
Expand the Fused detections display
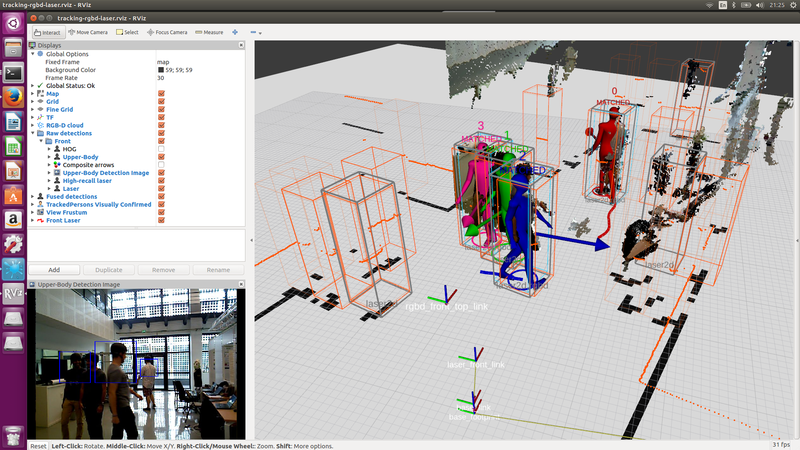point(33,196)
